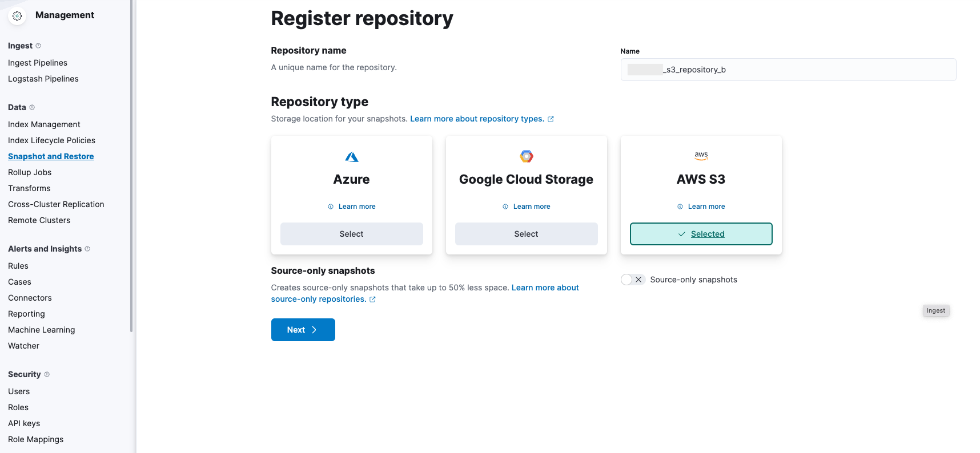980x453 pixels.
Task: Click the info icon next to Data
Action: click(x=32, y=107)
